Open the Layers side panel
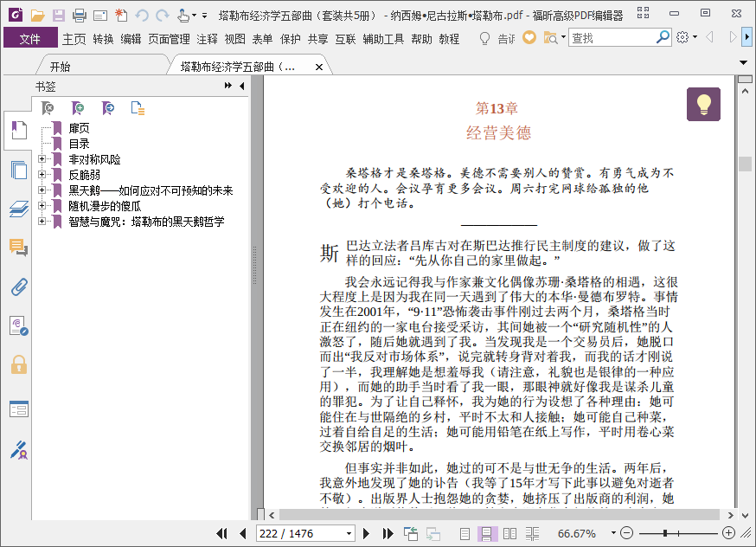The height and width of the screenshot is (547, 756). pos(19,209)
